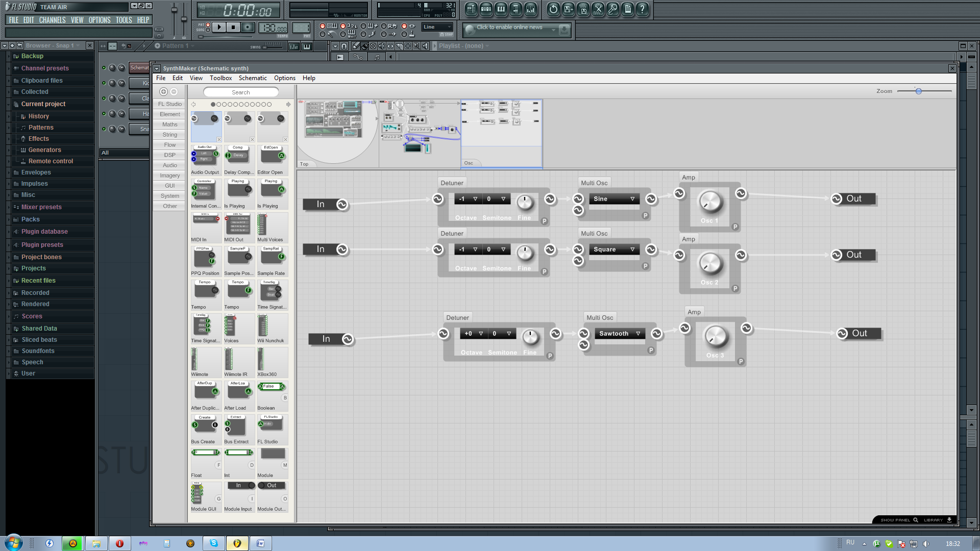The image size is (980, 551).
Task: Click the scissors audio editor icon
Action: pos(598,9)
